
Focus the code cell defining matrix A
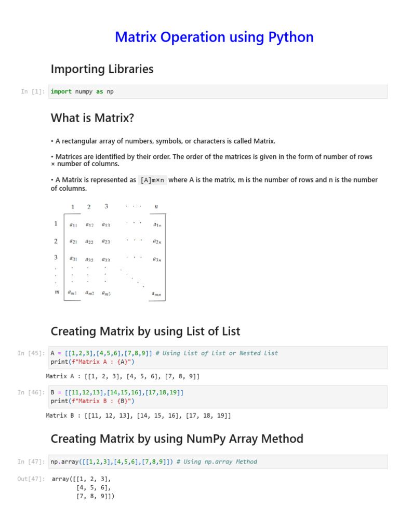(x=218, y=357)
